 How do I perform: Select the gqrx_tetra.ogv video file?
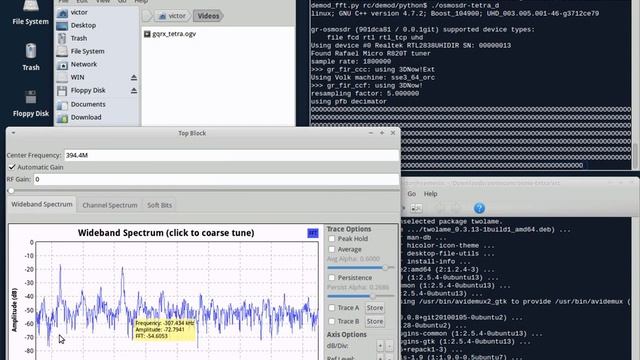tap(170, 34)
